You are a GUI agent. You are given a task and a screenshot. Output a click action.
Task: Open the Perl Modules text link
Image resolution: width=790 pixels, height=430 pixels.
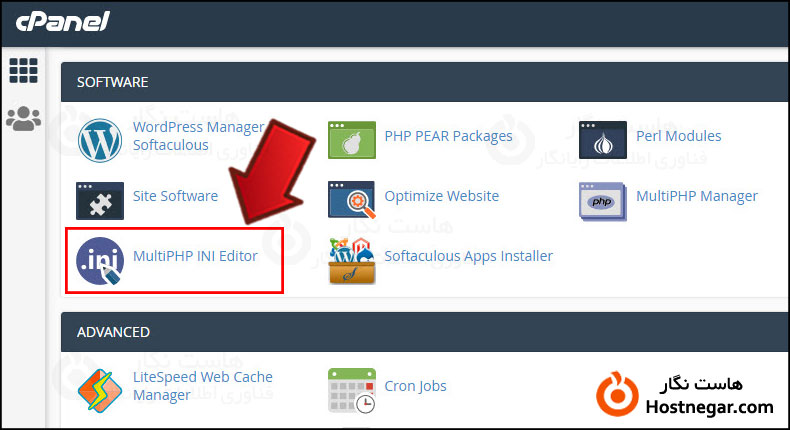[678, 136]
